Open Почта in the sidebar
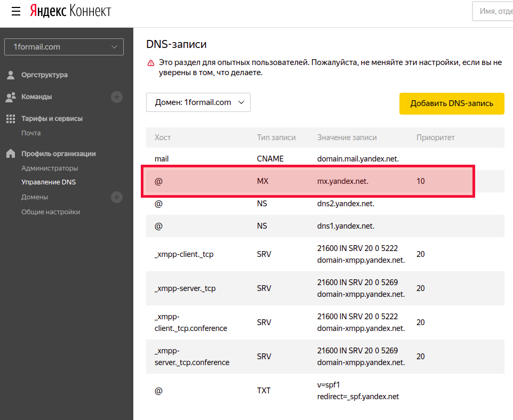Image resolution: width=513 pixels, height=420 pixels. pos(31,133)
